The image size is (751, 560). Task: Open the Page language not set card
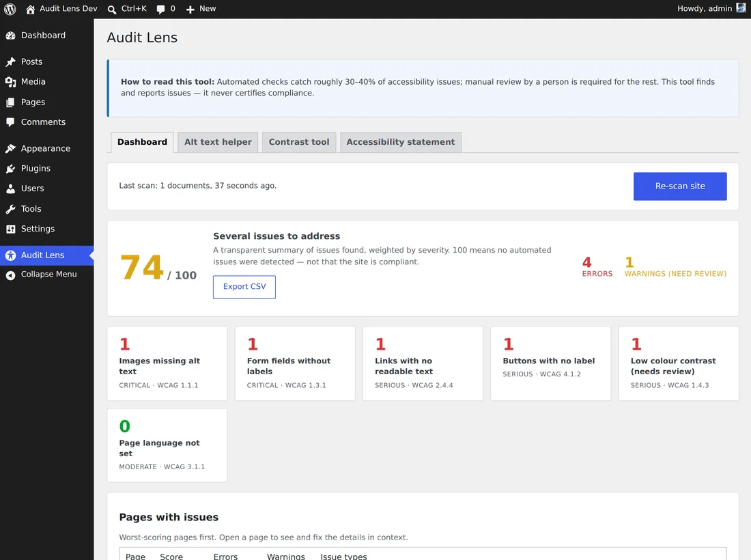[x=167, y=445]
